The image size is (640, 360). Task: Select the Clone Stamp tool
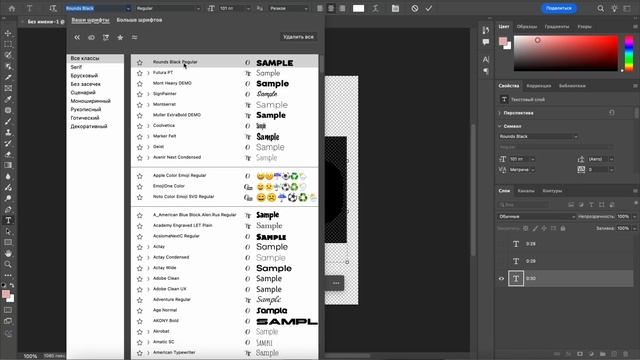click(8, 132)
